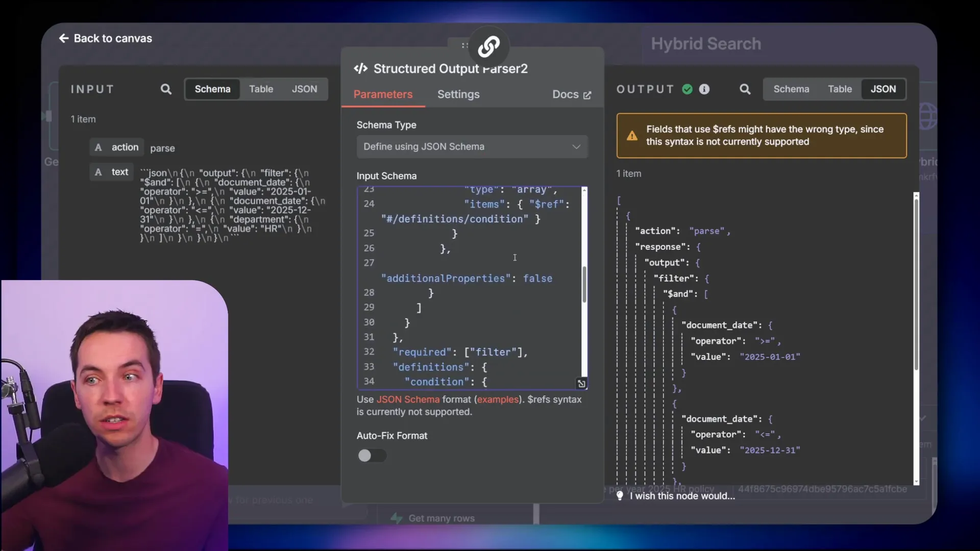Click the OUTPUT success checkmark icon
The width and height of the screenshot is (980, 551).
click(687, 89)
